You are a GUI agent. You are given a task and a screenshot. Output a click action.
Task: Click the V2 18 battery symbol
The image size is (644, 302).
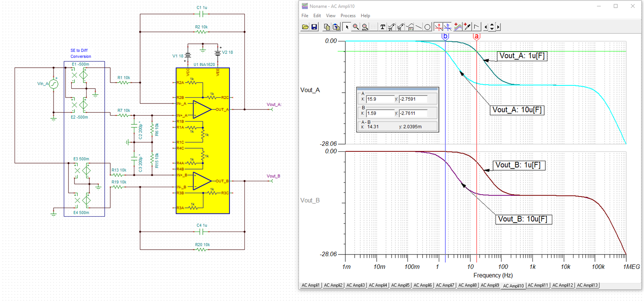tap(218, 52)
